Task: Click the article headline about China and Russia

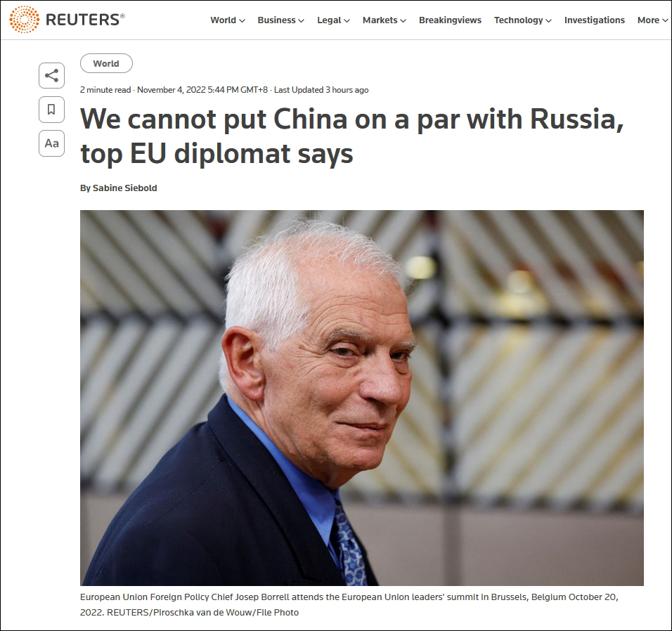Action: tap(351, 136)
